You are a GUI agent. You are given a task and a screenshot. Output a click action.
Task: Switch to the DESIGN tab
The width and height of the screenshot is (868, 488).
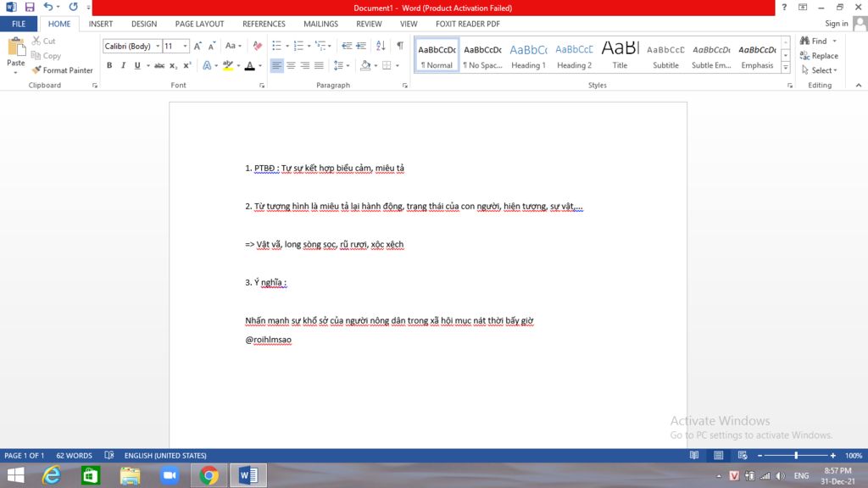click(144, 24)
